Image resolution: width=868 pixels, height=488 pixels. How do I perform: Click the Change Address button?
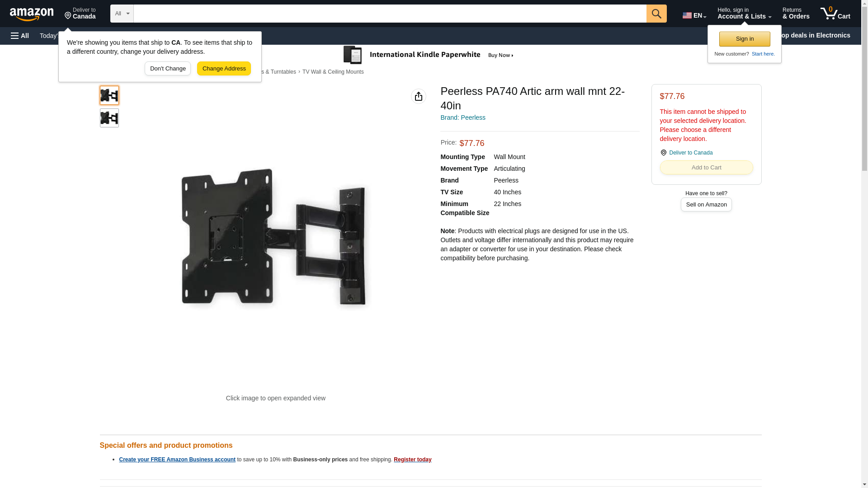click(224, 69)
